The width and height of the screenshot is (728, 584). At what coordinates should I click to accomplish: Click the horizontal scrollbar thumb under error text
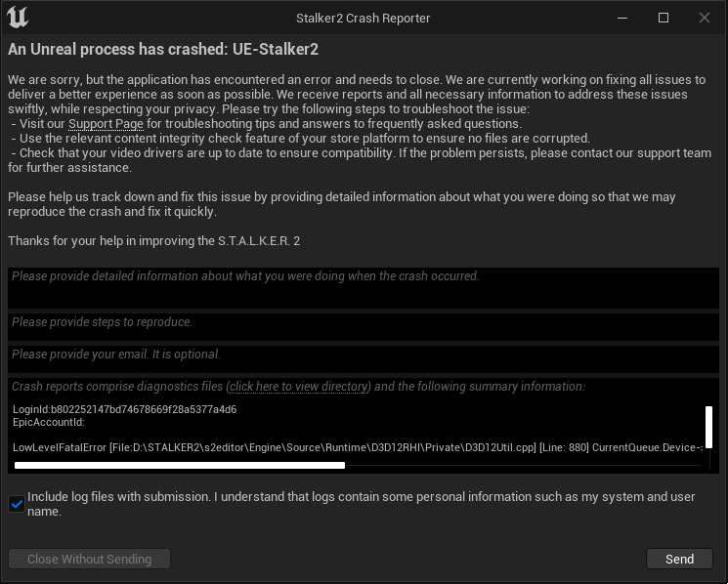click(180, 466)
